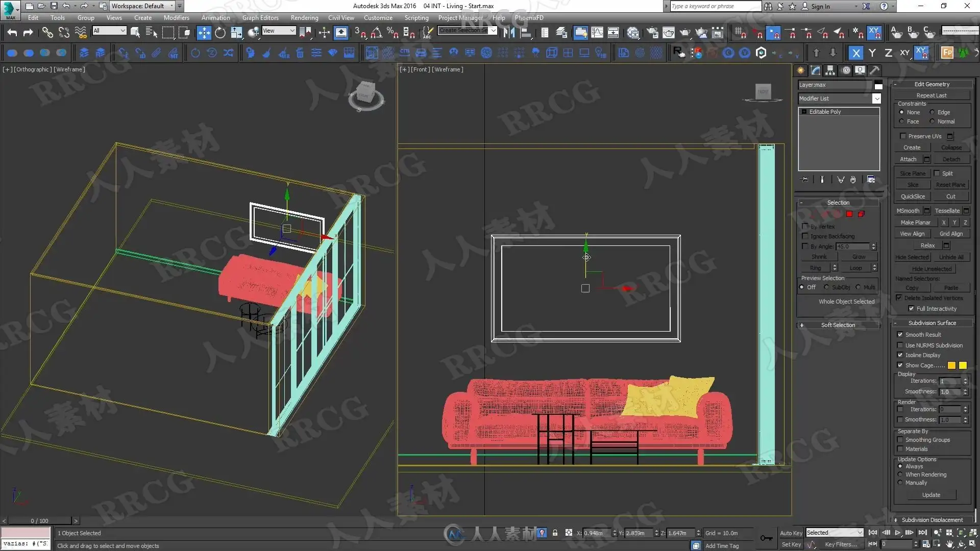Select the Select and Move tool
This screenshot has height=551, width=980.
click(204, 33)
